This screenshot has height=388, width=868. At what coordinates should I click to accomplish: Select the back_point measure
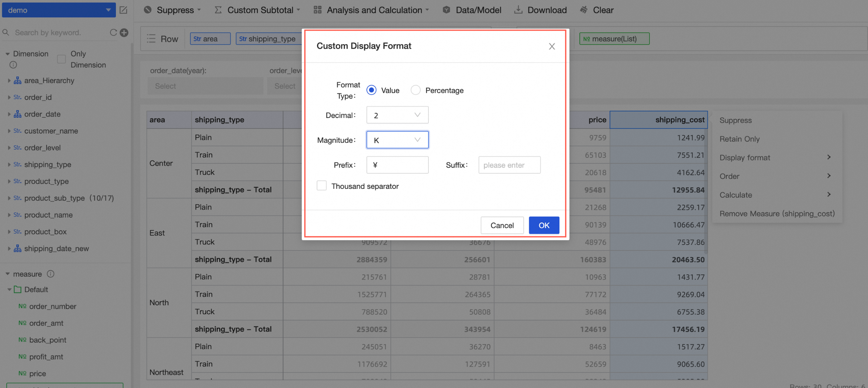(48, 340)
